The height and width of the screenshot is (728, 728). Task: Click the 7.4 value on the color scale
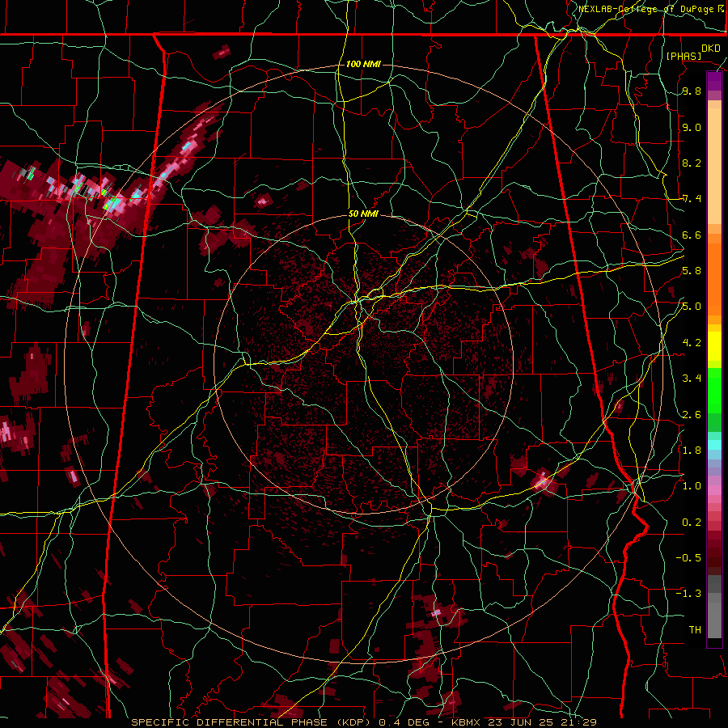pos(692,199)
